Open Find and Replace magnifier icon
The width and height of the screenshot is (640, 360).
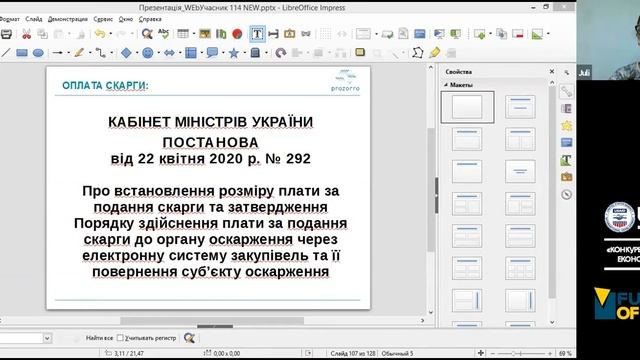[x=147, y=34]
